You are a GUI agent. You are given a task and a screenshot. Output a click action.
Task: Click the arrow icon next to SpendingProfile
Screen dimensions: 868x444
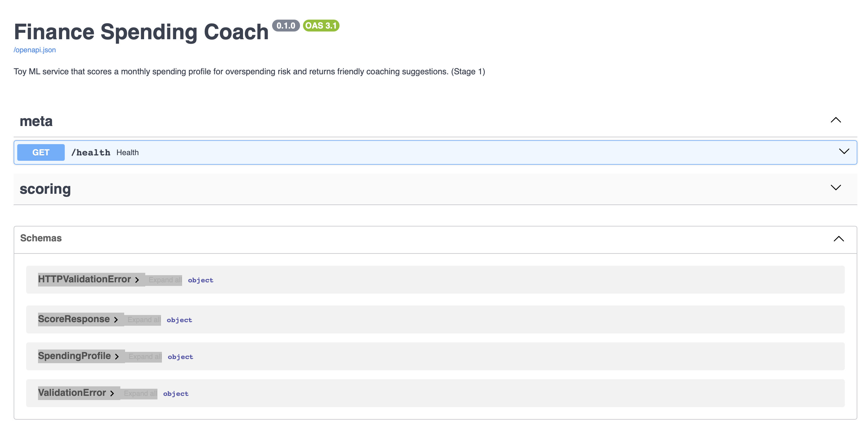[117, 356]
